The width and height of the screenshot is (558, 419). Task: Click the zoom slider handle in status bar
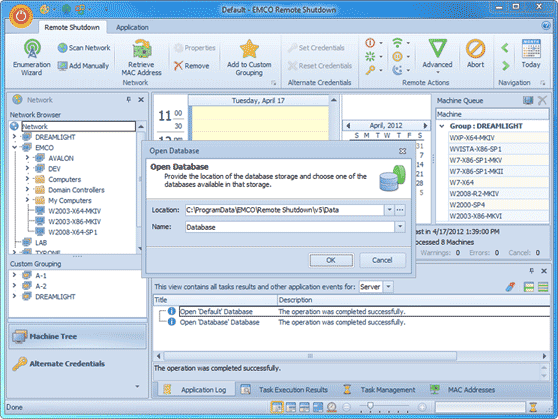point(370,406)
